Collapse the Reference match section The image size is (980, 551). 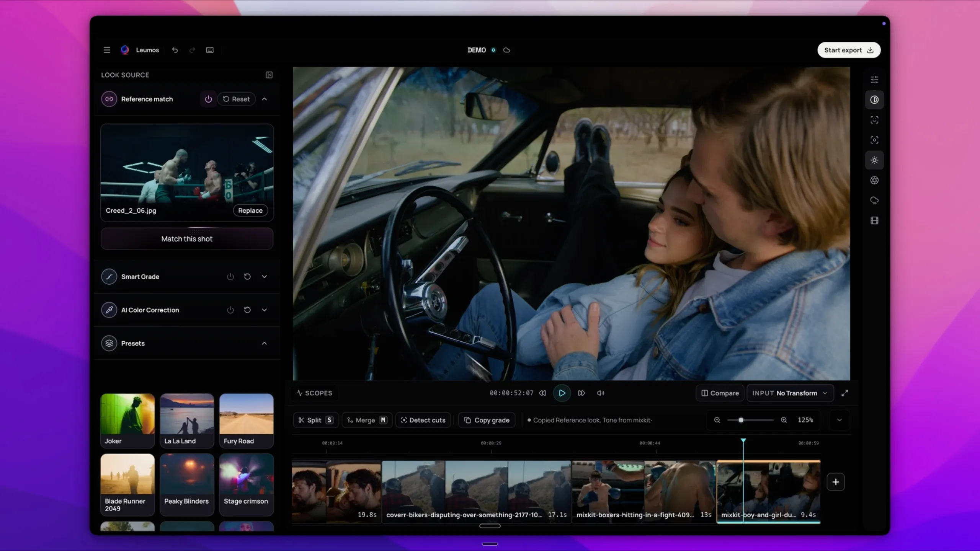click(x=265, y=99)
